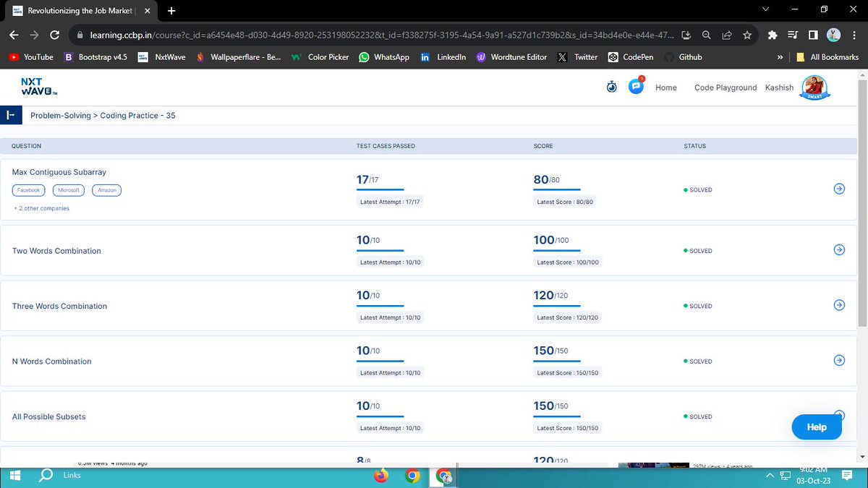This screenshot has width=868, height=488.
Task: Click the stopwatch timer icon in the header
Action: pos(611,86)
